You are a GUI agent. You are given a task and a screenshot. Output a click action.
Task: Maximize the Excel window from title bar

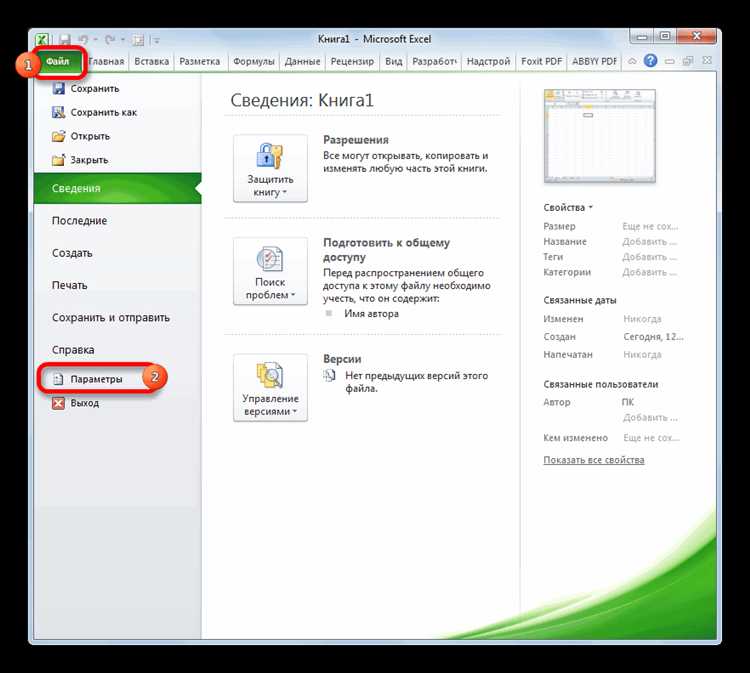click(x=665, y=36)
